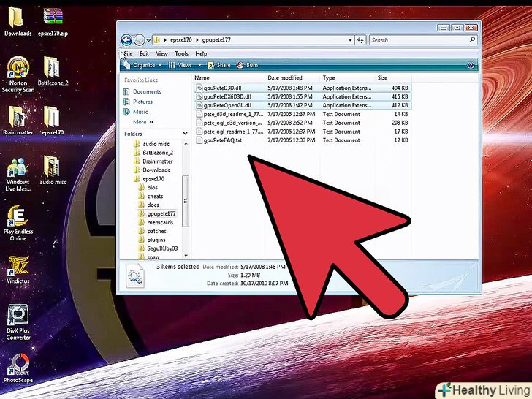This screenshot has width=532, height=399.
Task: Open the File menu
Action: 128,53
